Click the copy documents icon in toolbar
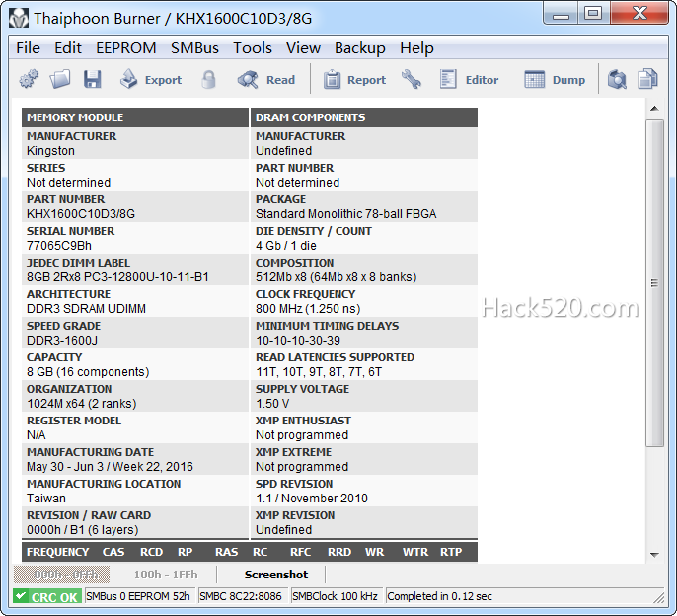 tap(647, 80)
